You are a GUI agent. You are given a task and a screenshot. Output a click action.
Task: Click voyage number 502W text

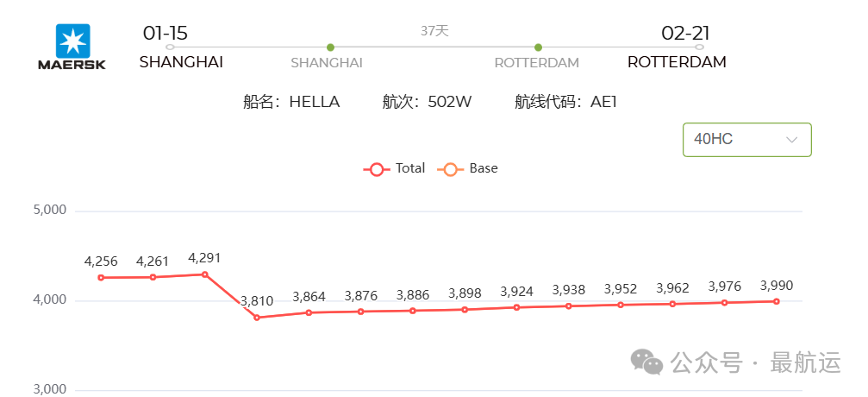(449, 102)
